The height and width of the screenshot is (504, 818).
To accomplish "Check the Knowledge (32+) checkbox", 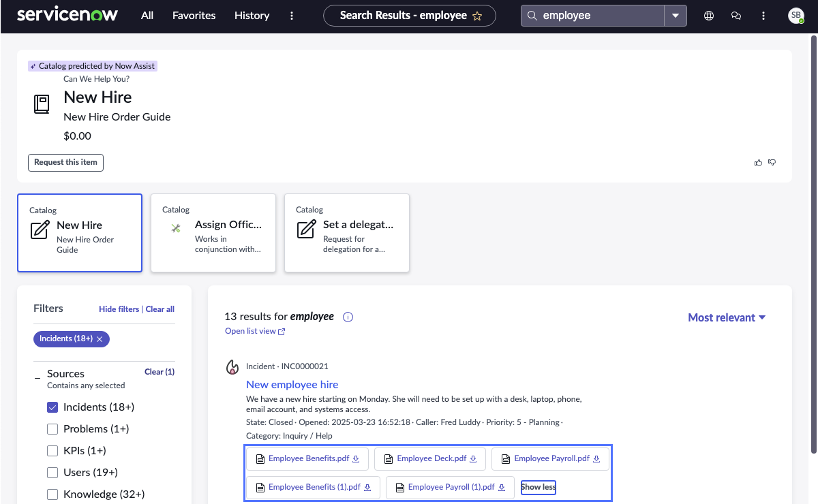I will coord(52,494).
